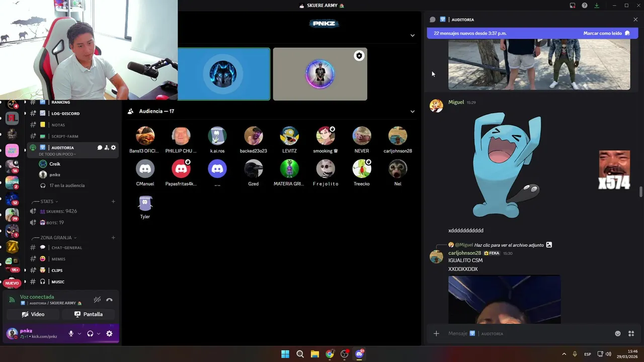Open Discord help icon
644x362 pixels.
pos(585,6)
